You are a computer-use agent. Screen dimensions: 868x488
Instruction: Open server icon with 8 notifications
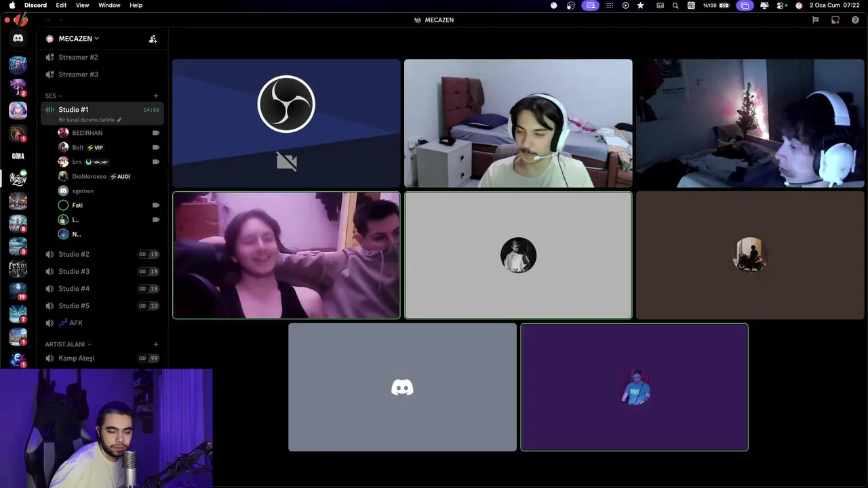(x=18, y=224)
